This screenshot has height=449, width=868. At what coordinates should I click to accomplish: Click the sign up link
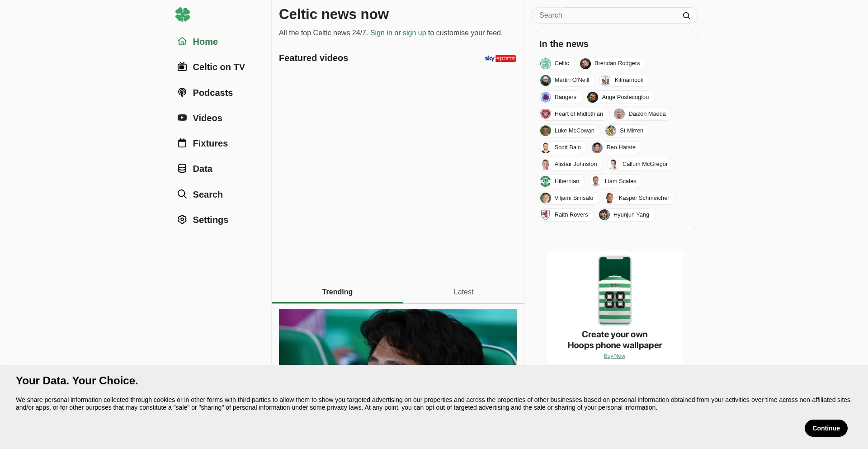pos(414,33)
